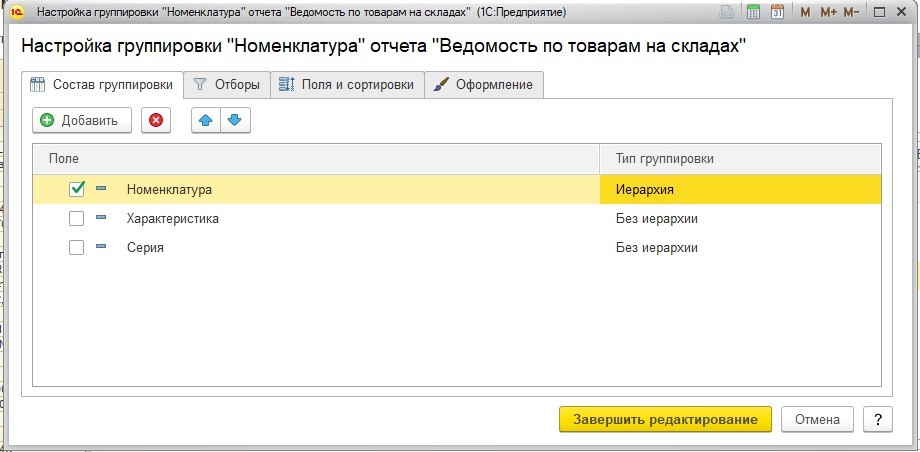The image size is (920, 452).
Task: Open grouping type Иерархия cell for Номенклатура
Action: pyautogui.click(x=740, y=188)
